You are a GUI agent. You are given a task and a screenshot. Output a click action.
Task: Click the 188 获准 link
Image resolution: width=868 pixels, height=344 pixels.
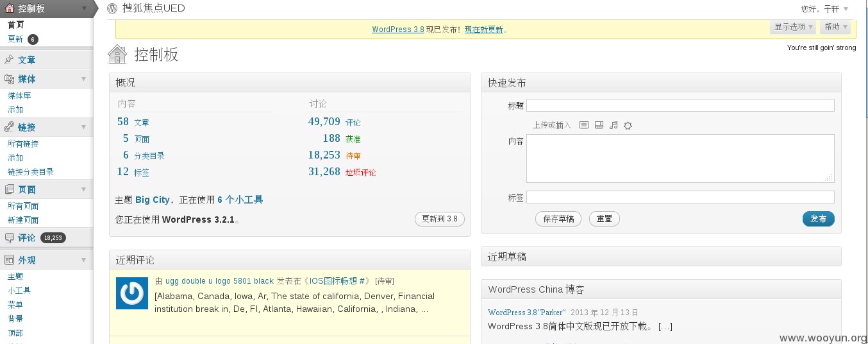tap(342, 139)
